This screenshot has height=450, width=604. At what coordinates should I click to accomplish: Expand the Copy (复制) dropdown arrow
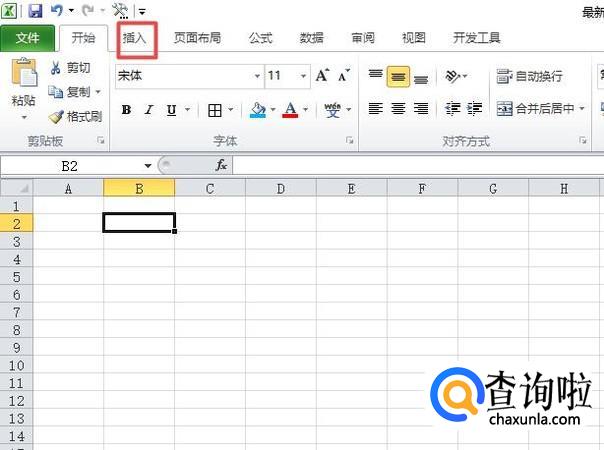pos(98,92)
